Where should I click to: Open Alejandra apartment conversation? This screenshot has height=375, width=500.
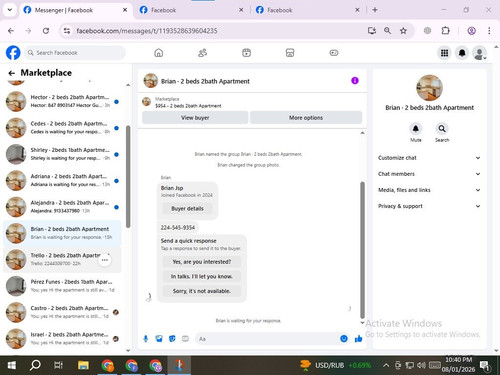coord(62,207)
